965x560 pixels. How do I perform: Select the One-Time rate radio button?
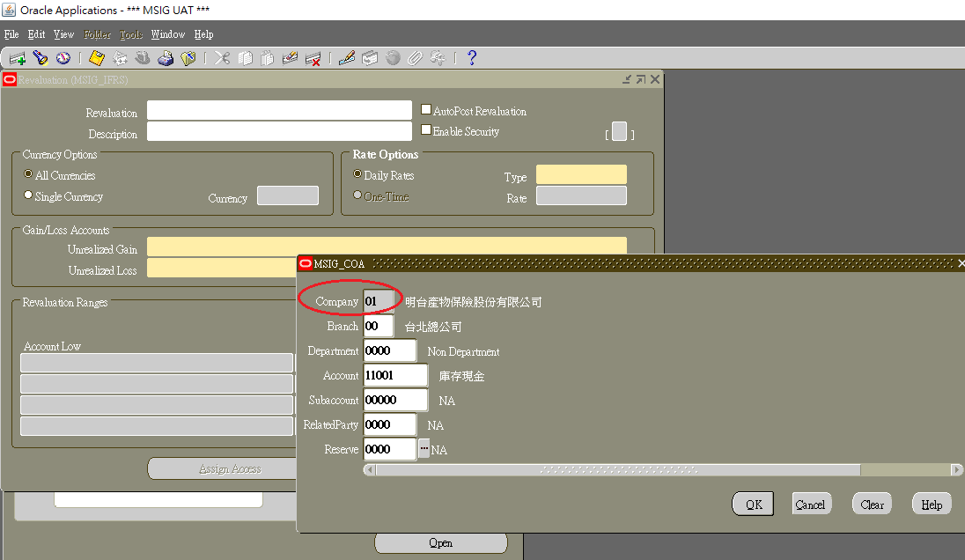point(357,195)
